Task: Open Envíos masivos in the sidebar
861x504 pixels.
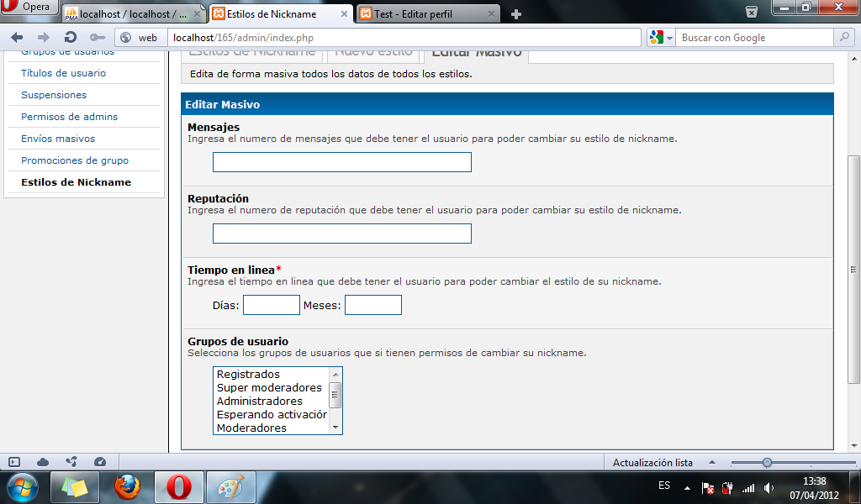Action: pyautogui.click(x=58, y=139)
